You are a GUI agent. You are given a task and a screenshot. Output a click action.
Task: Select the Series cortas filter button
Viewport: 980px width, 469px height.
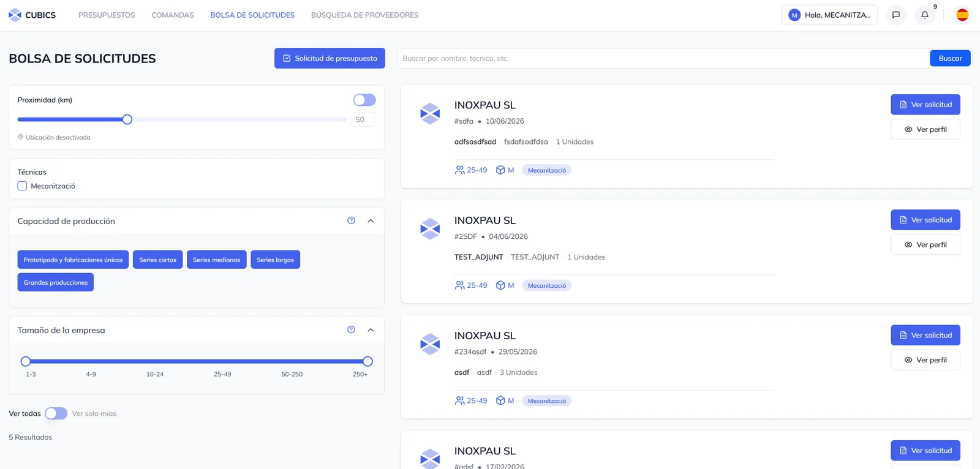tap(157, 260)
